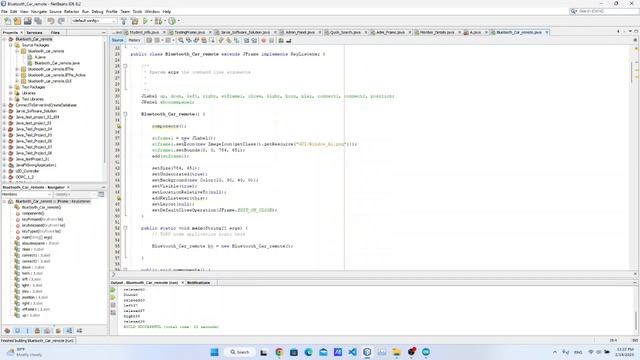
Task: Switch to the History view
Action: 134,40
